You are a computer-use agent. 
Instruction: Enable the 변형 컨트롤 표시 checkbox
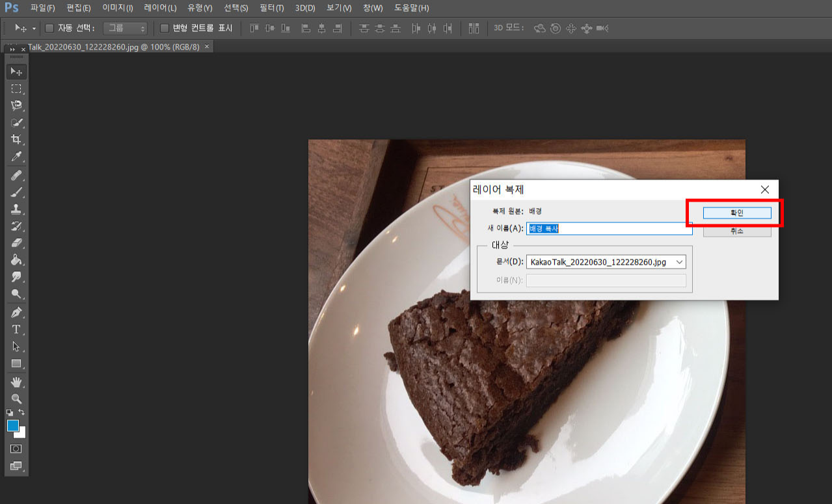pos(165,29)
